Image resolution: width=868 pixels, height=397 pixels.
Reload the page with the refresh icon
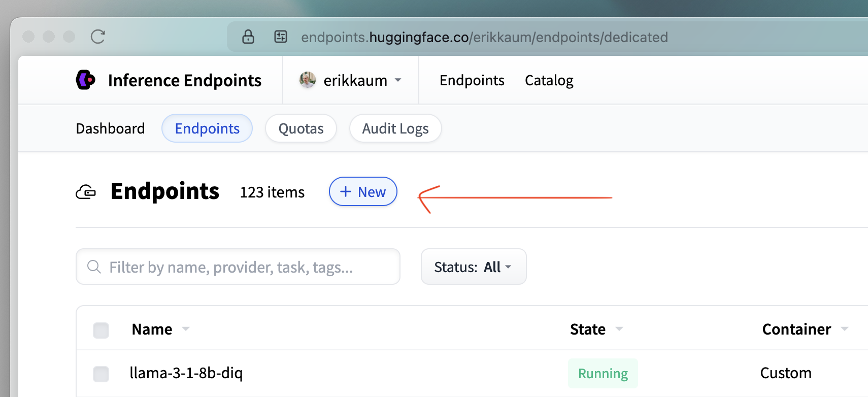pos(98,37)
